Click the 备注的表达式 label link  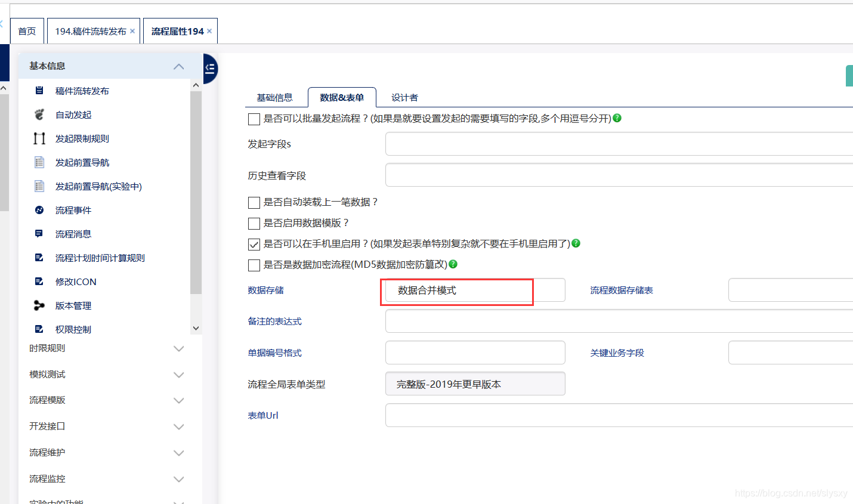tap(275, 321)
